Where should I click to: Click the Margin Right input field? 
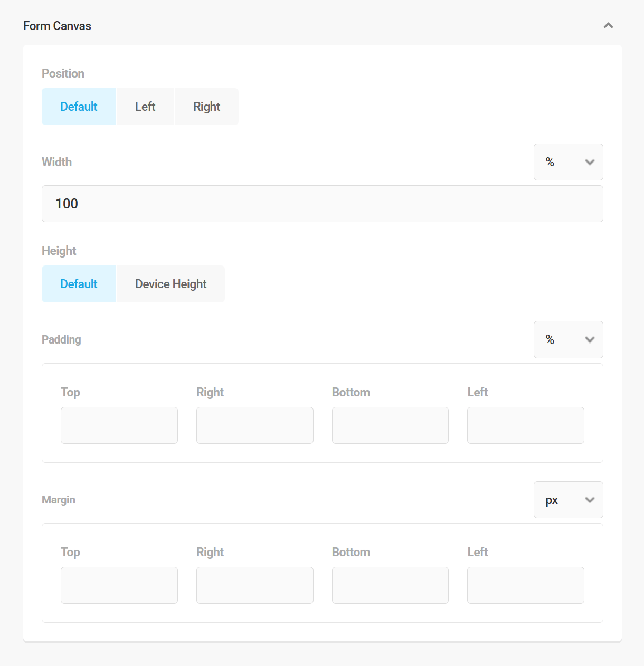pos(254,585)
